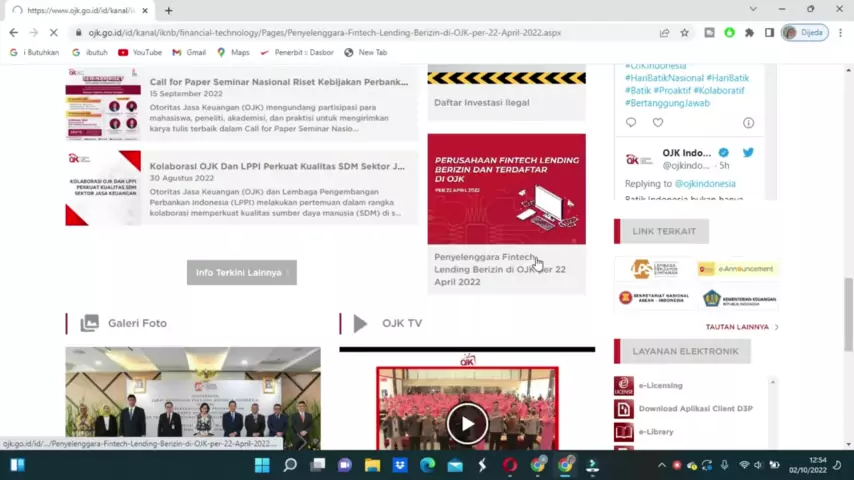Open the YouTube bookmark

point(140,52)
